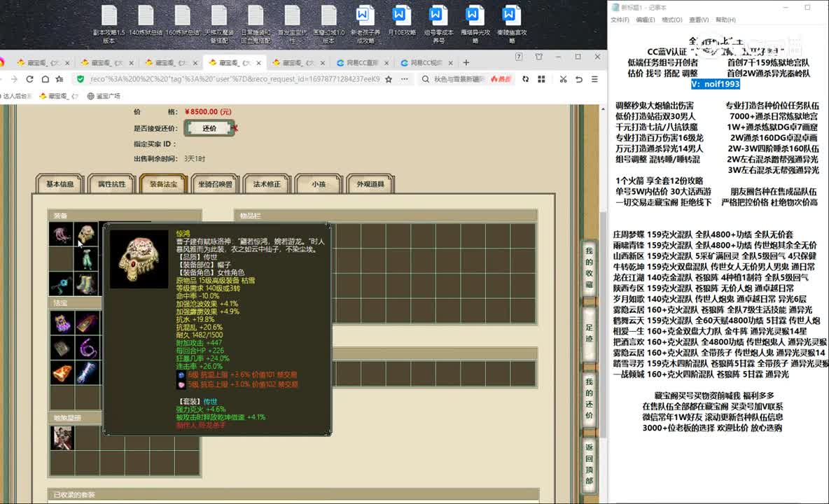Image resolution: width=829 pixels, height=504 pixels.
Task: Open desktop file 天琊双魔装备搭配
Action: tap(219, 24)
